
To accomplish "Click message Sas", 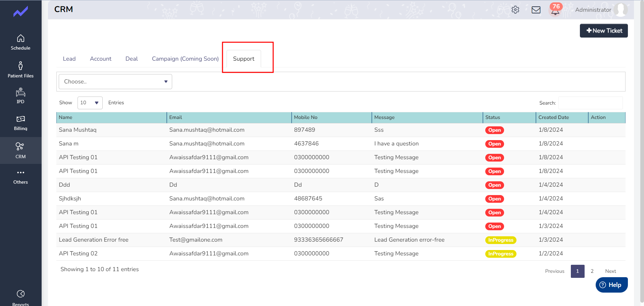I will point(379,198).
